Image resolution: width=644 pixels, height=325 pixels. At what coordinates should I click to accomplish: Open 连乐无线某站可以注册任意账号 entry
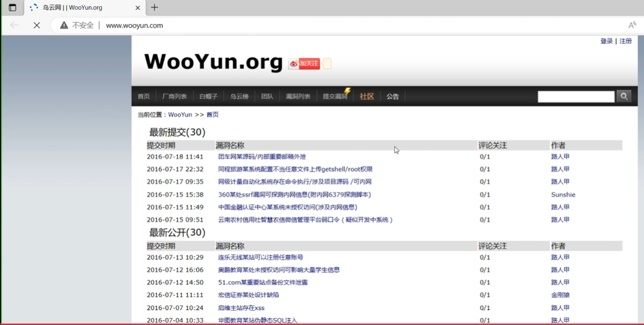(260, 257)
